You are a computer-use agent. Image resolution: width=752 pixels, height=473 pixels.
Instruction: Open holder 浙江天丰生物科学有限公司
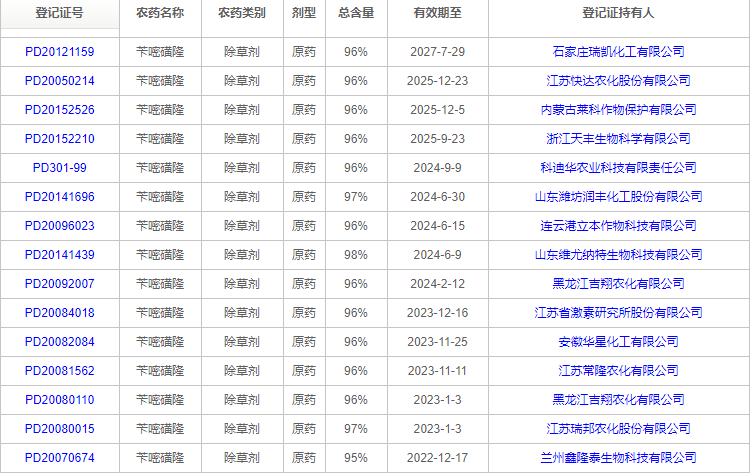pyautogui.click(x=618, y=139)
